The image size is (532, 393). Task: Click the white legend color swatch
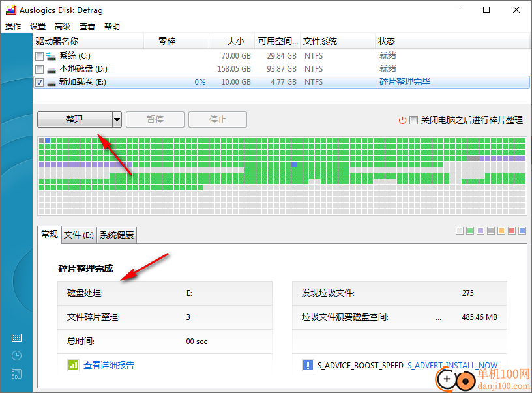(460, 231)
